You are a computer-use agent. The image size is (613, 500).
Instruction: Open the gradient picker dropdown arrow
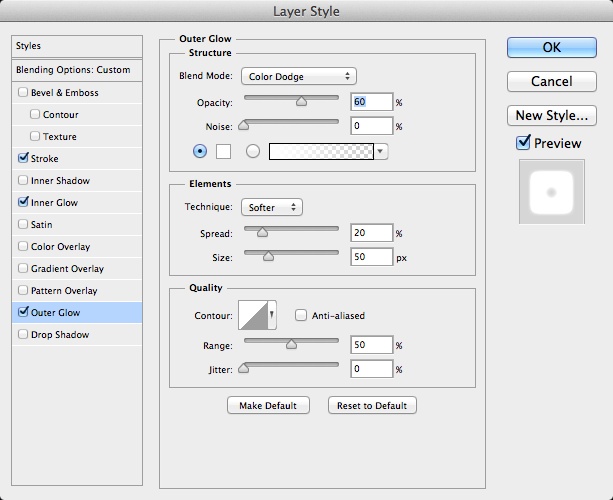pyautogui.click(x=381, y=152)
